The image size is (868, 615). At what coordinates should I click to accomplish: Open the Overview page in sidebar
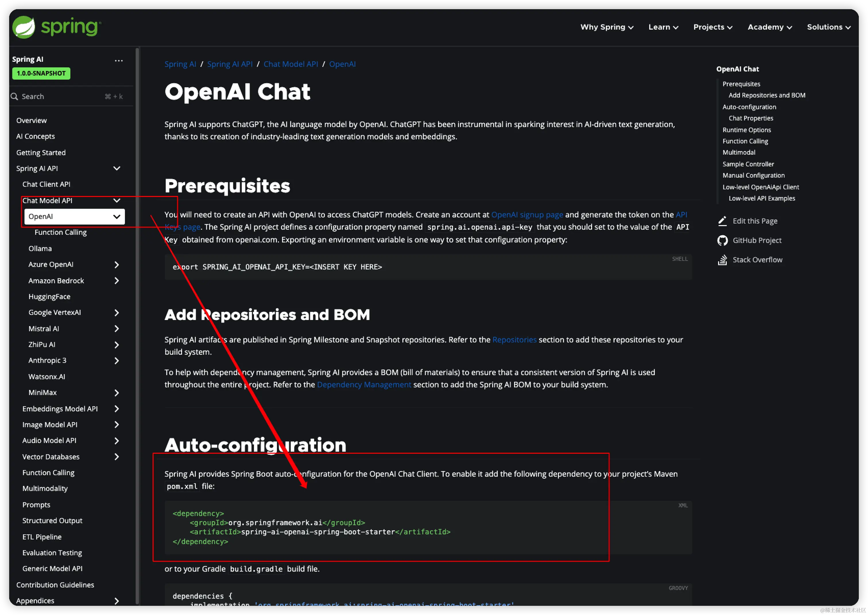(x=31, y=120)
